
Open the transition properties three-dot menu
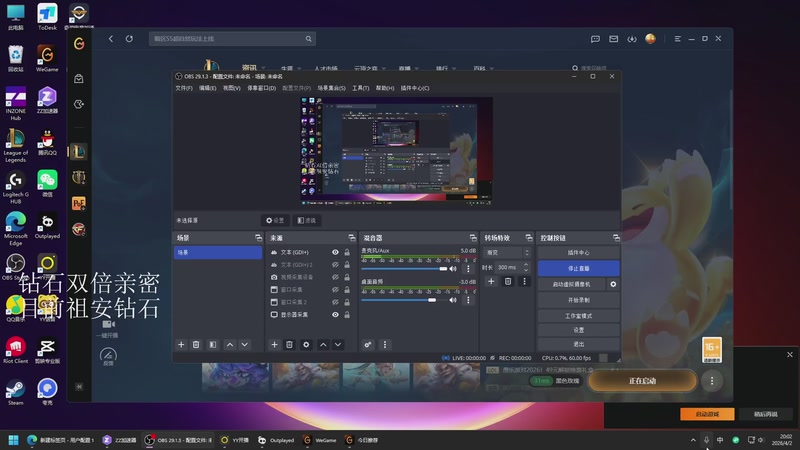pos(524,281)
